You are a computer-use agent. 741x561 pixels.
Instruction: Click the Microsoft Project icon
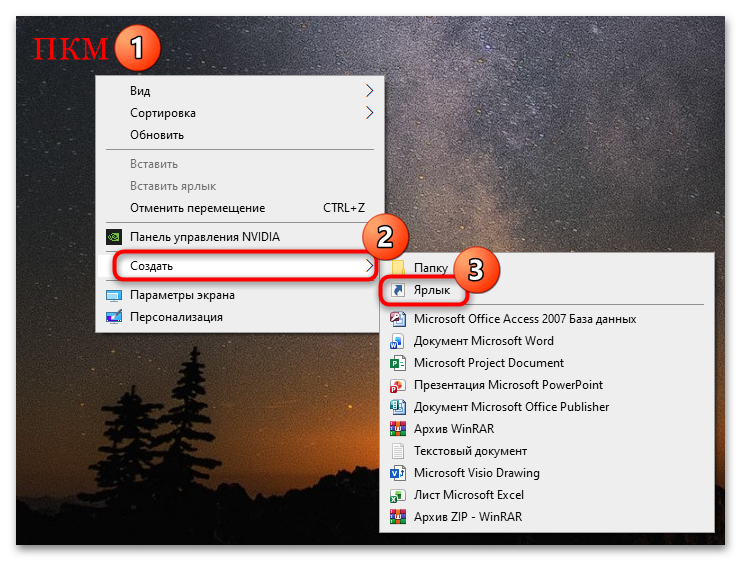pyautogui.click(x=398, y=363)
